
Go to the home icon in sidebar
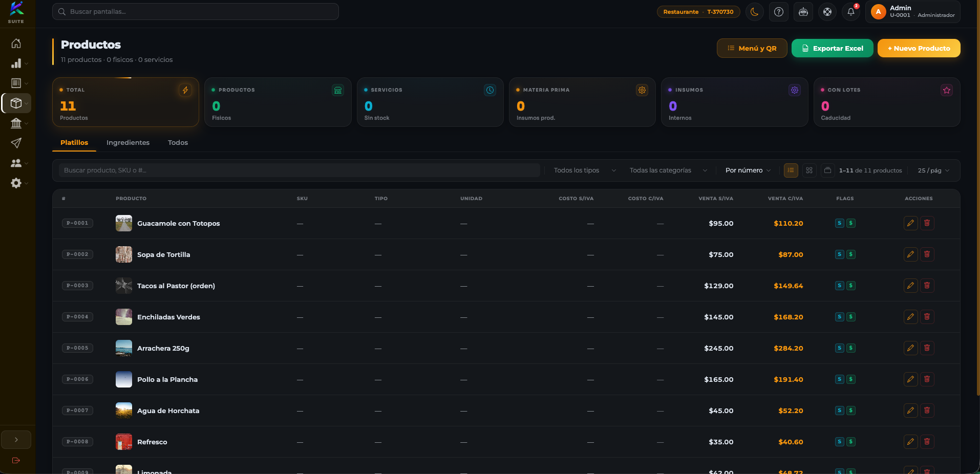coord(16,44)
